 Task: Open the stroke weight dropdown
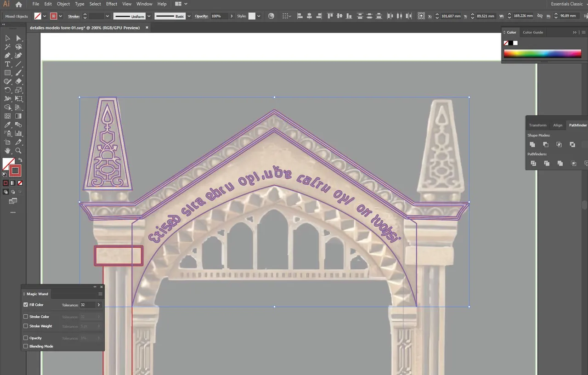tap(107, 16)
